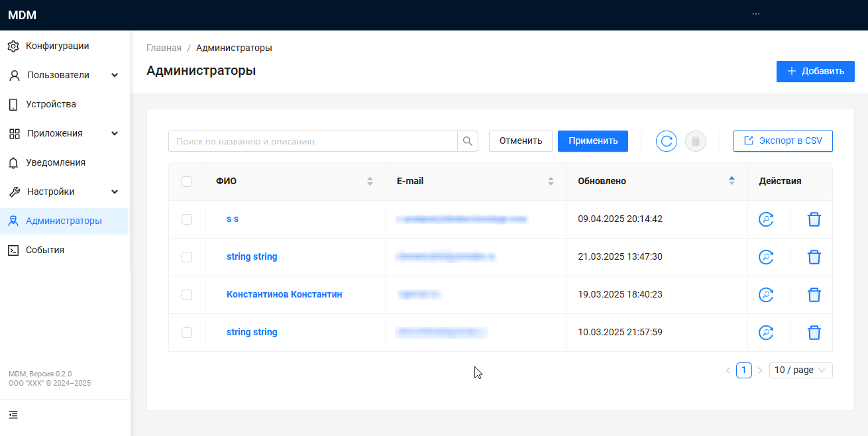Check the box for Константинов Константин
Viewport: 868px width, 436px height.
187,295
